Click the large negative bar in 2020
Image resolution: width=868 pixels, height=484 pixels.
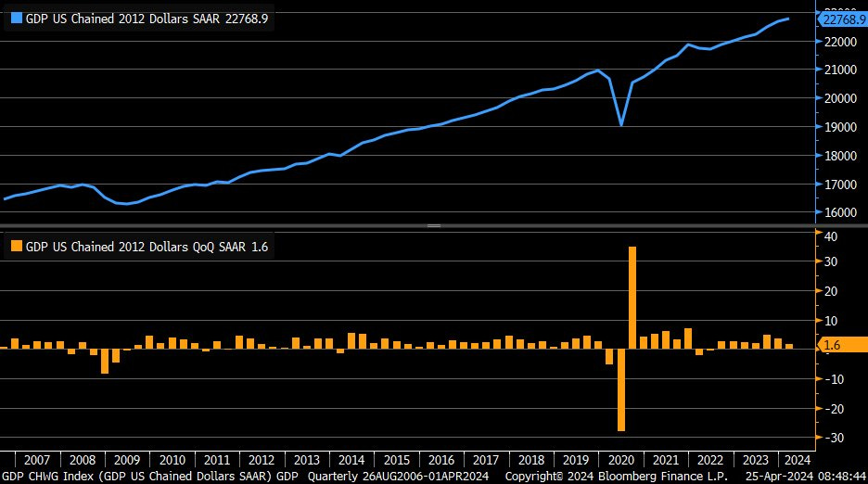pyautogui.click(x=620, y=389)
